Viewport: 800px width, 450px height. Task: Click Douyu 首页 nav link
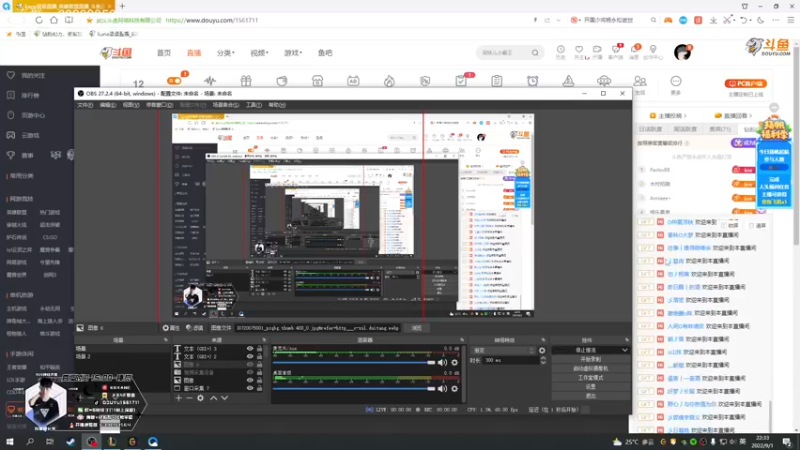(x=164, y=53)
